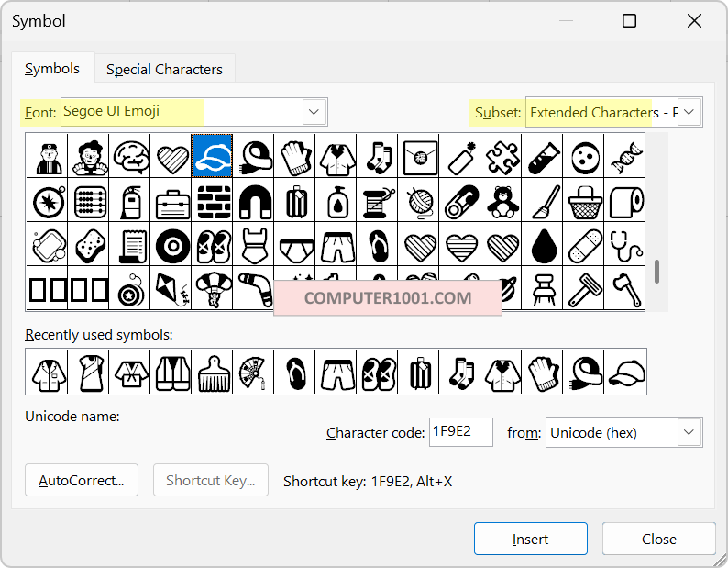Image resolution: width=728 pixels, height=568 pixels.
Task: Select the chair symbol
Action: [x=542, y=288]
